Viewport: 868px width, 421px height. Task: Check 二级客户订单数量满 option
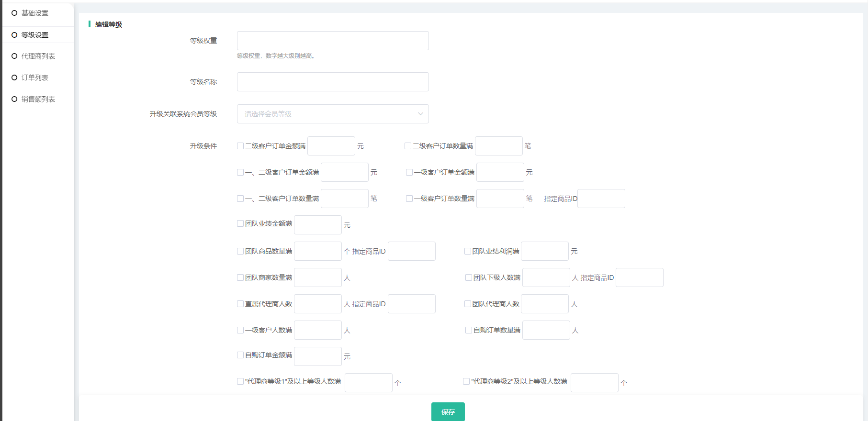[408, 146]
